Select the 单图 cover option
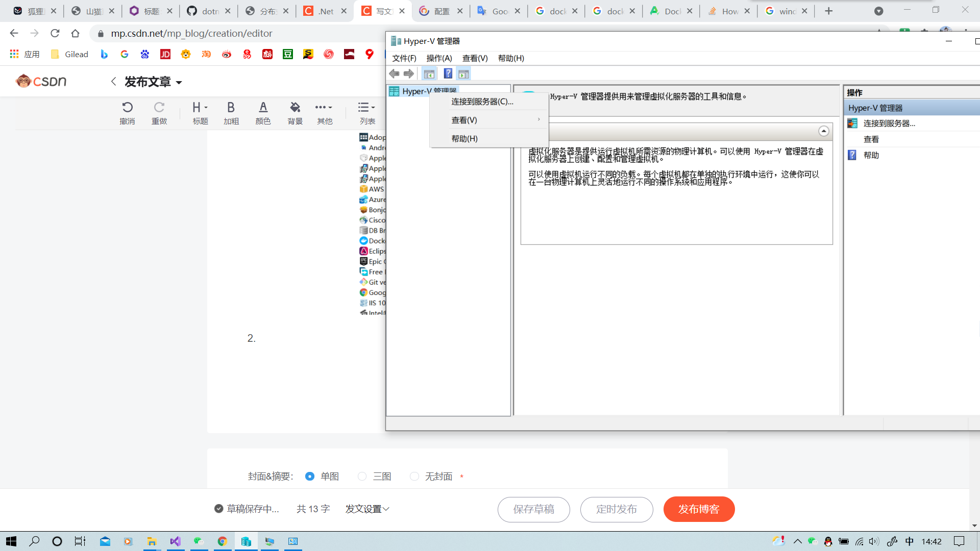Screen dimensions: 980x551 click(309, 476)
